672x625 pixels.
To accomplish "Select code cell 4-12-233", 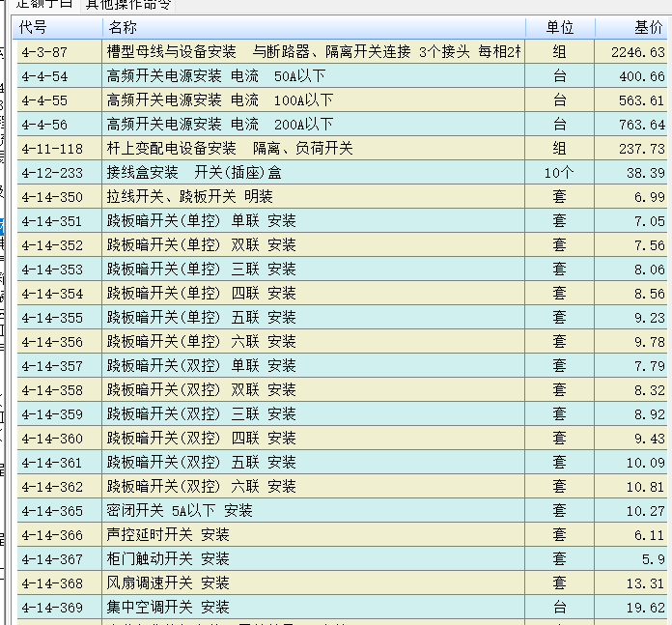I will [60, 173].
